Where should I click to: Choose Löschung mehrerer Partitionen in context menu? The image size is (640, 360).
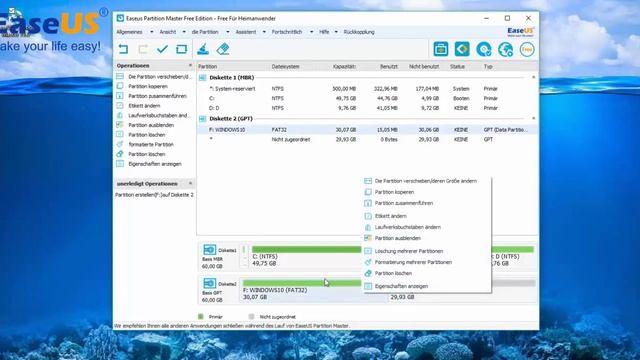pos(409,251)
